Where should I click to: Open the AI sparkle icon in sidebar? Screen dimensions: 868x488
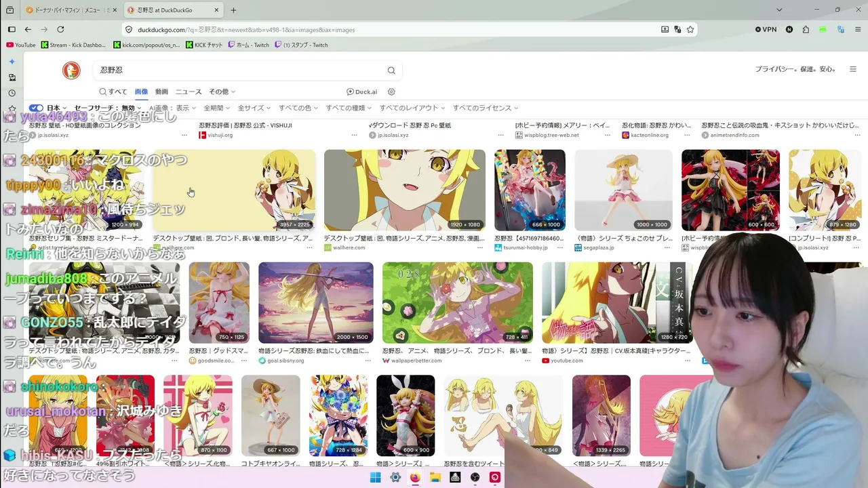12,62
